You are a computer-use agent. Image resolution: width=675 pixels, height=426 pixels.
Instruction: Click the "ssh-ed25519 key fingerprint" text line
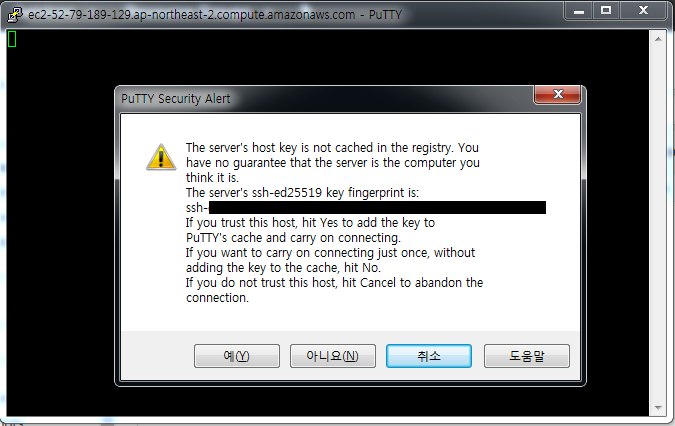coord(302,193)
